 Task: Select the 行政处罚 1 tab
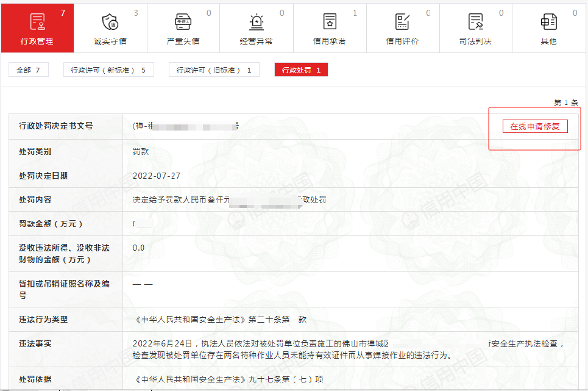pyautogui.click(x=301, y=70)
